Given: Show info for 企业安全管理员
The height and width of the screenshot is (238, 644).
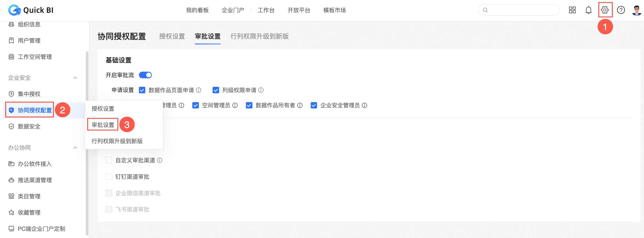Looking at the screenshot, I should pyautogui.click(x=365, y=105).
